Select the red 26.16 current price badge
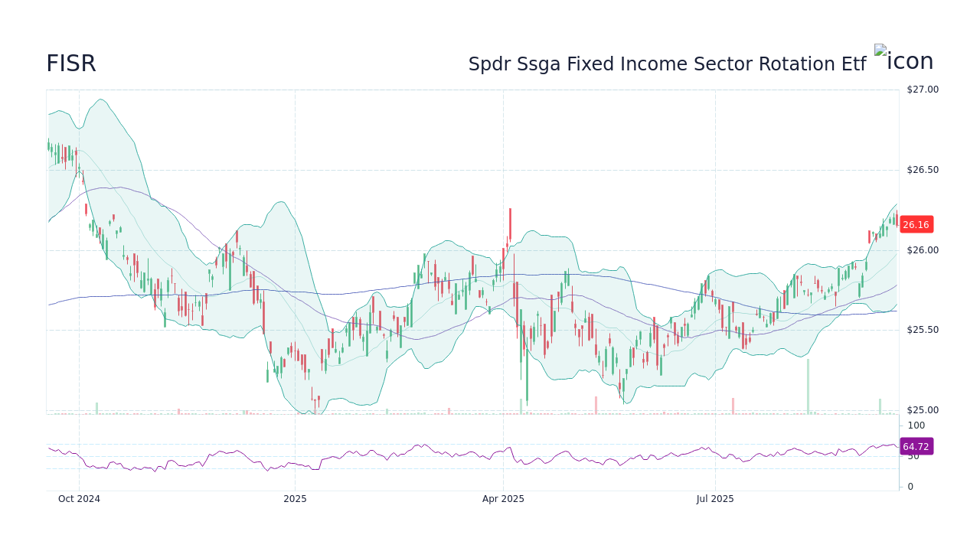Viewport: 980px width, 551px height. 916,224
